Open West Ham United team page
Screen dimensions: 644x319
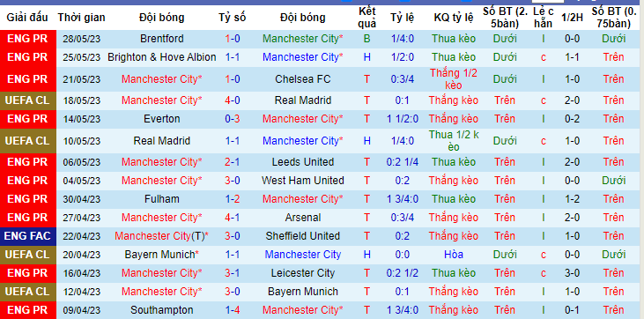tap(303, 181)
